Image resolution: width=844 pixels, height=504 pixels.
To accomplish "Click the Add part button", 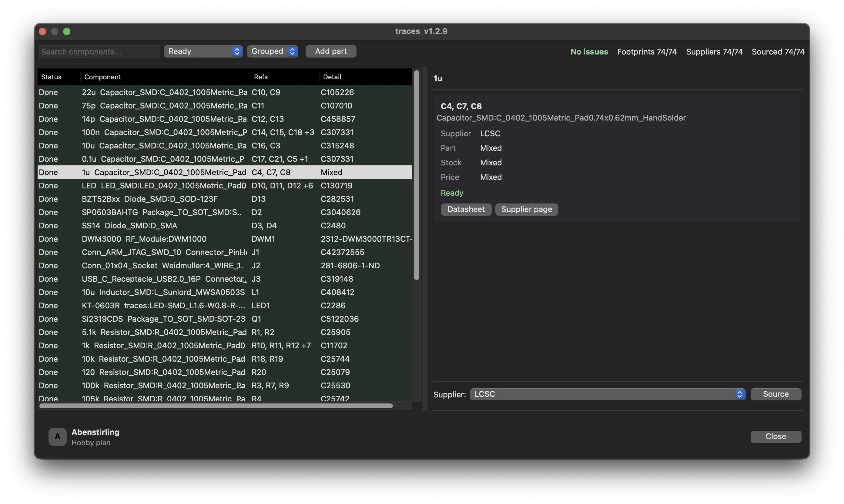I will click(331, 51).
